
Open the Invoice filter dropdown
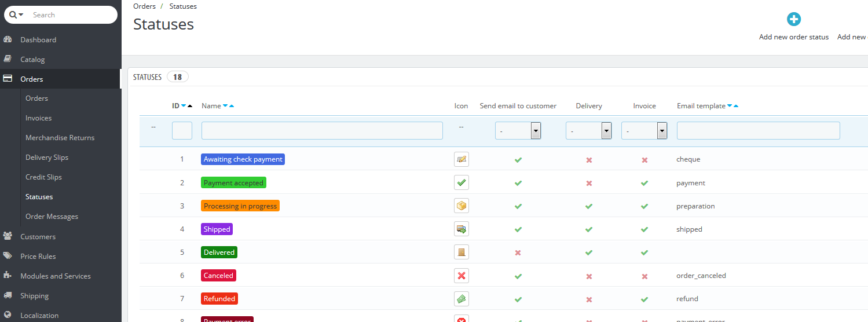(644, 131)
